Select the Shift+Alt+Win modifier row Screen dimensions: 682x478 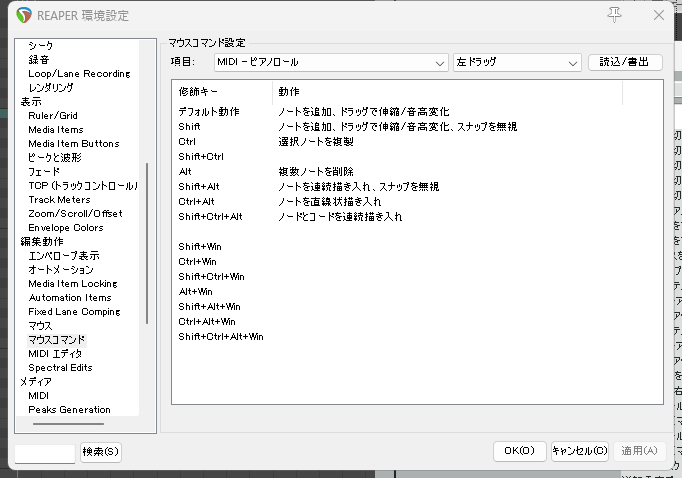[x=418, y=307]
